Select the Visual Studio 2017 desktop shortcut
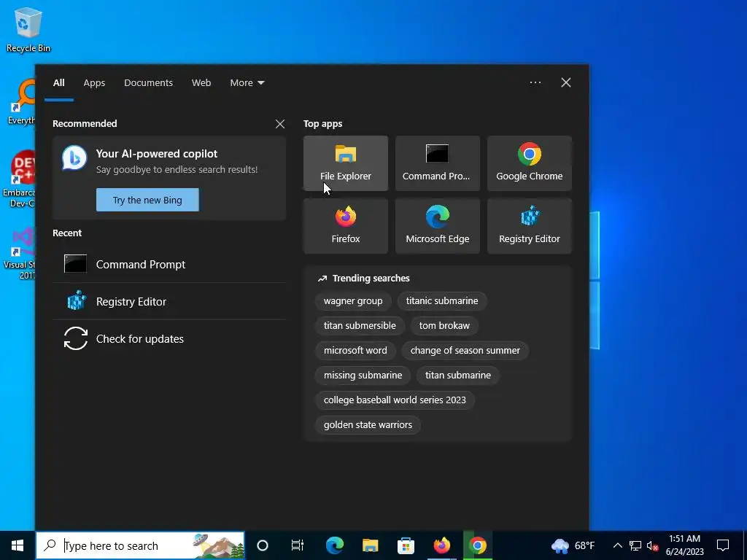Viewport: 747px width, 560px height. point(19,253)
